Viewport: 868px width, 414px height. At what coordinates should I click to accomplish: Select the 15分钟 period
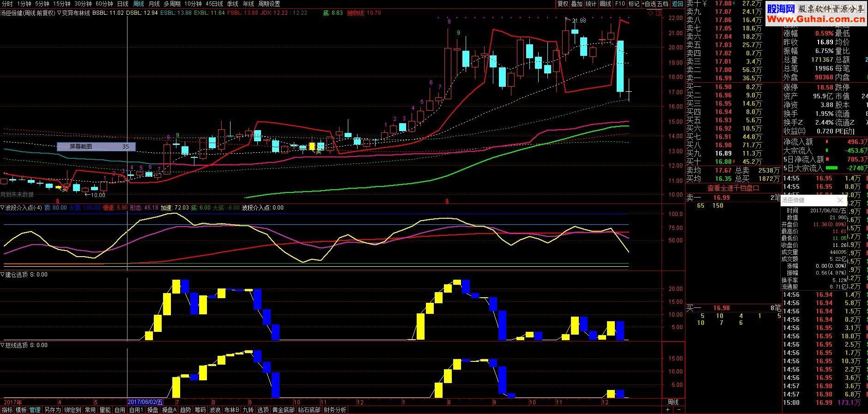62,4
